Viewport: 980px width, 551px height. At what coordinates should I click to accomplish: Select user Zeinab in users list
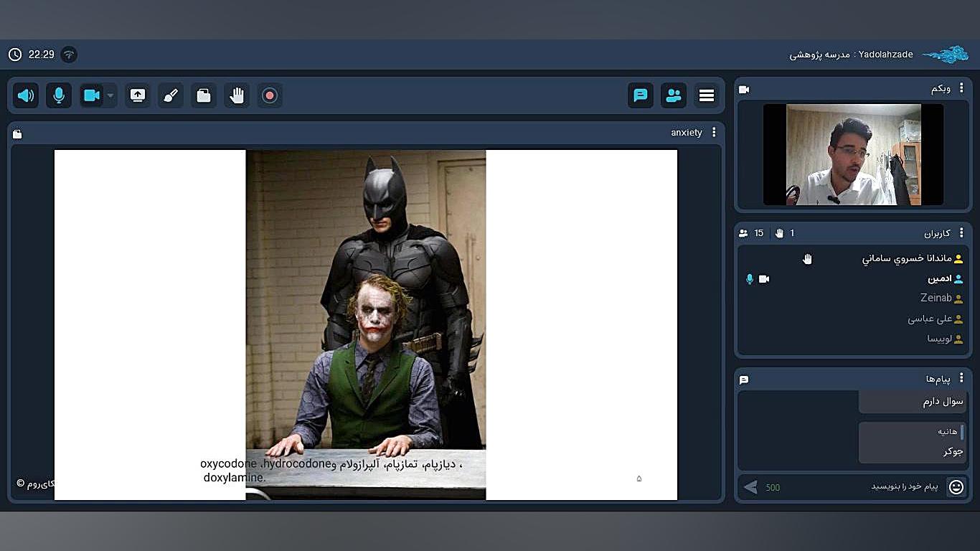pyautogui.click(x=936, y=298)
